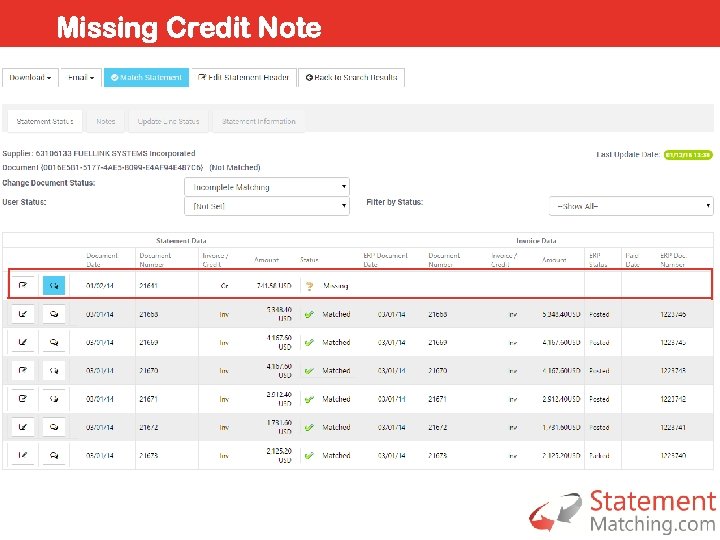Viewport: 720px width, 540px height.
Task: Click the ERP Document Date column header
Action: click(x=385, y=260)
